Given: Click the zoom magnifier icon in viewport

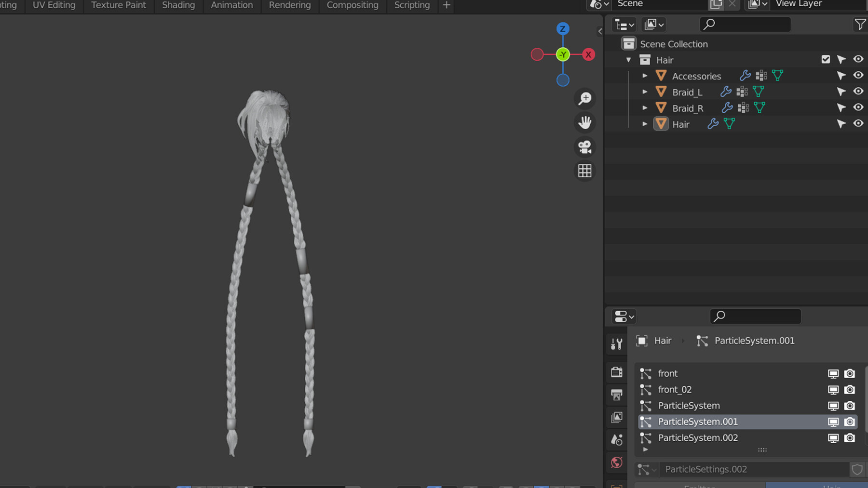Looking at the screenshot, I should [585, 99].
